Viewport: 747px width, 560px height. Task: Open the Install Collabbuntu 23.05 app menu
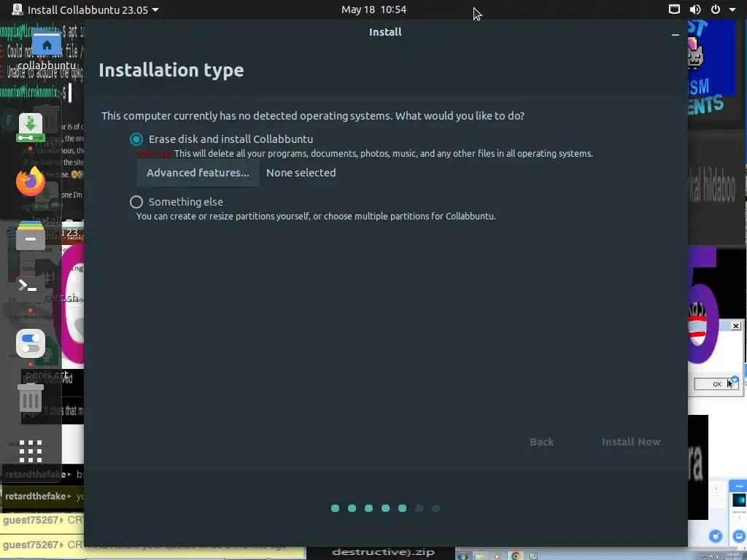pos(86,9)
